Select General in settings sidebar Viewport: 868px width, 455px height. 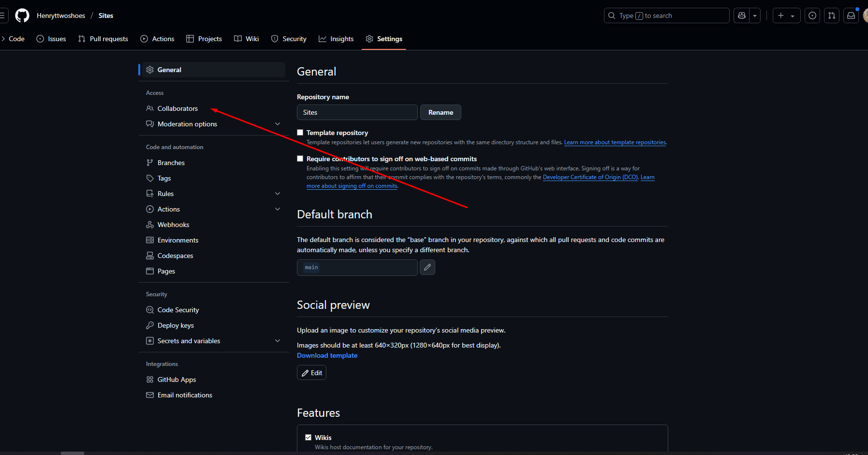[x=213, y=70]
